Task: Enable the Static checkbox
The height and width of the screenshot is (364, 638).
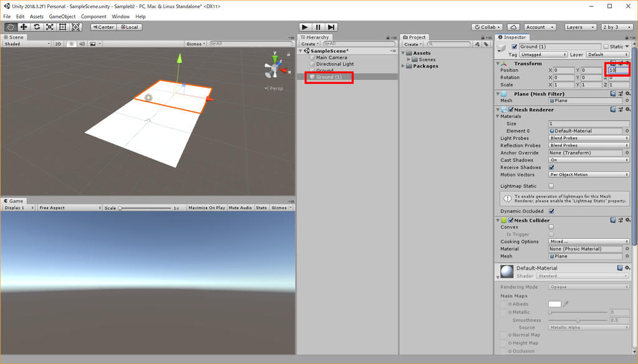Action: click(x=606, y=47)
